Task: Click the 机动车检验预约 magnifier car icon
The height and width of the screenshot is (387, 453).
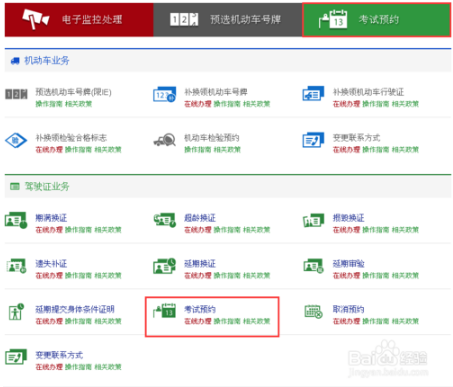Action: pyautogui.click(x=165, y=140)
